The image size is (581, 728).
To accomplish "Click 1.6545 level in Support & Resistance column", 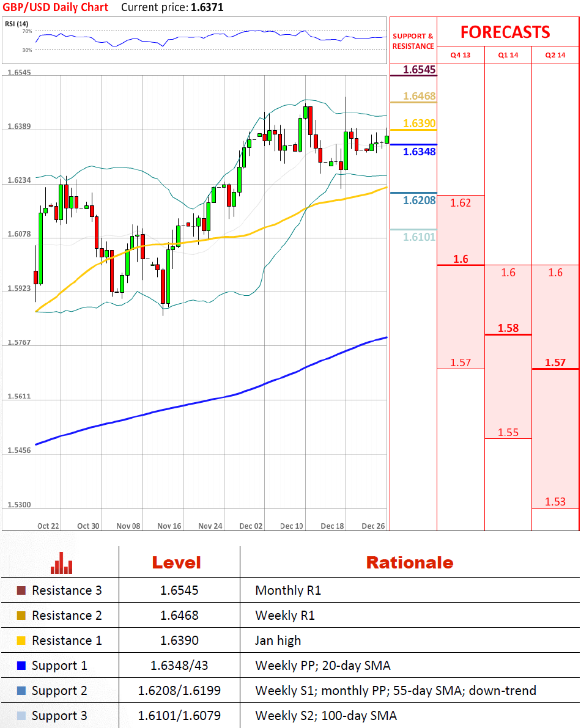I will 420,70.
